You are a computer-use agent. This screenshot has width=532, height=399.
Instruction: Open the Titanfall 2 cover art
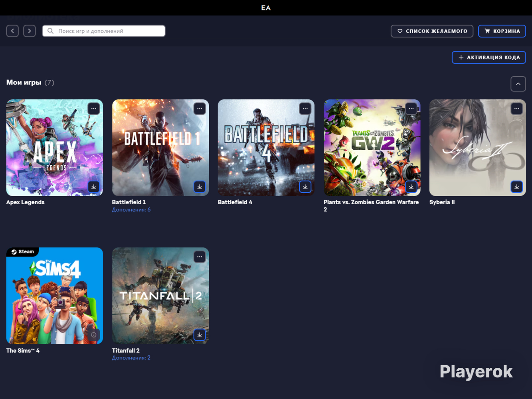pyautogui.click(x=160, y=296)
